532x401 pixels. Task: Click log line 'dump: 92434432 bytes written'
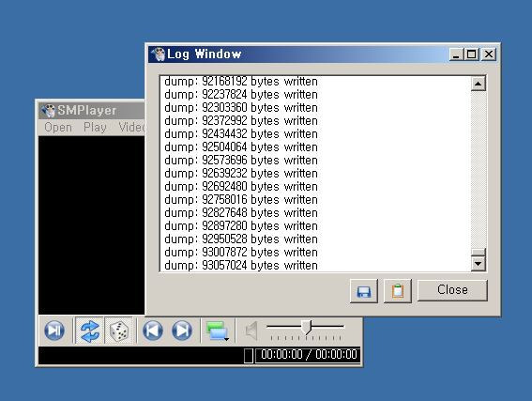point(241,133)
